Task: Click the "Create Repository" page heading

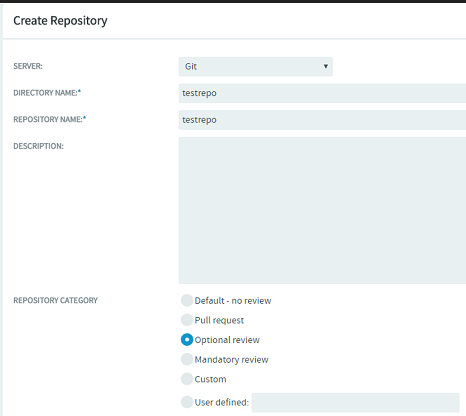Action: [60, 21]
